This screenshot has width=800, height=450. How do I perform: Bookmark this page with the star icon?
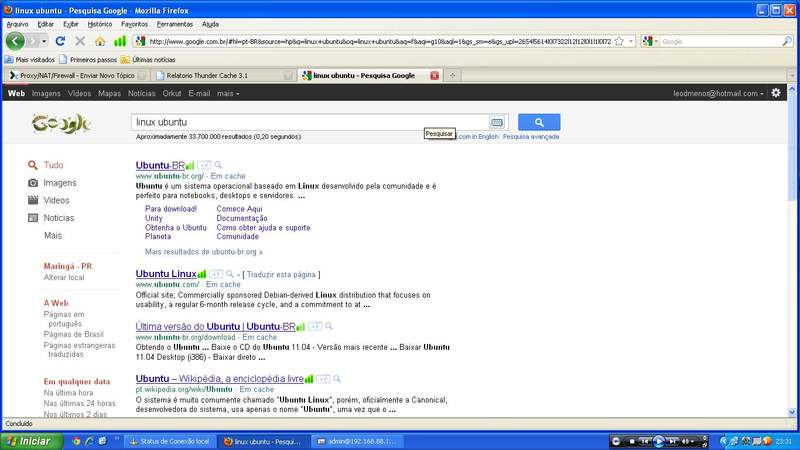[x=619, y=41]
